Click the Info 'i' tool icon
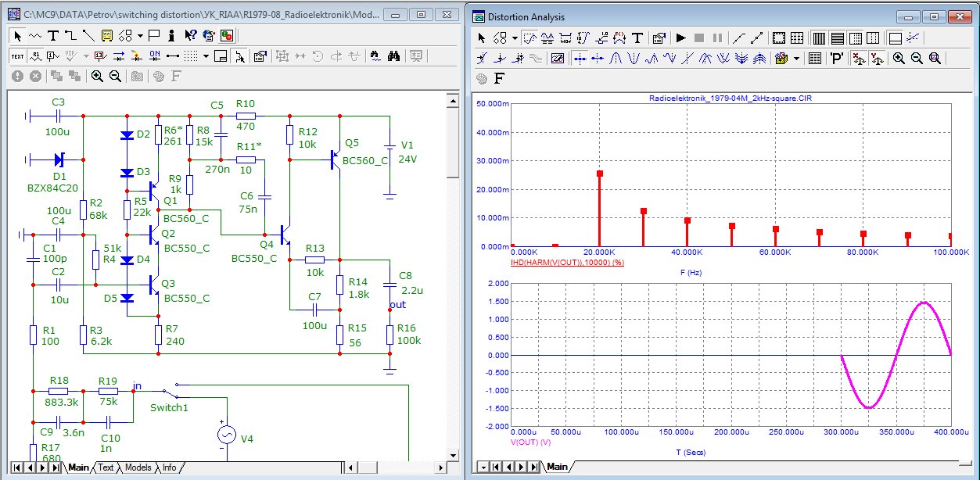This screenshot has height=480, width=980. click(172, 35)
